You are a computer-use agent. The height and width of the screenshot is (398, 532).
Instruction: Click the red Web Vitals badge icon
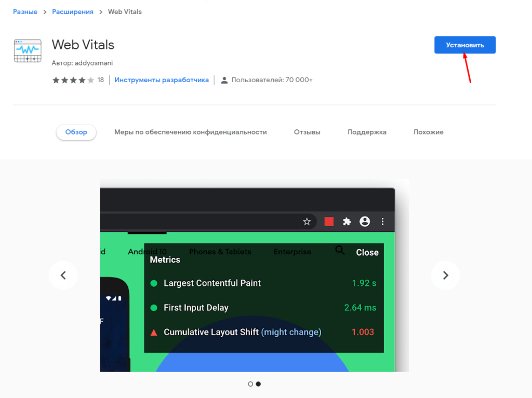[x=329, y=221]
